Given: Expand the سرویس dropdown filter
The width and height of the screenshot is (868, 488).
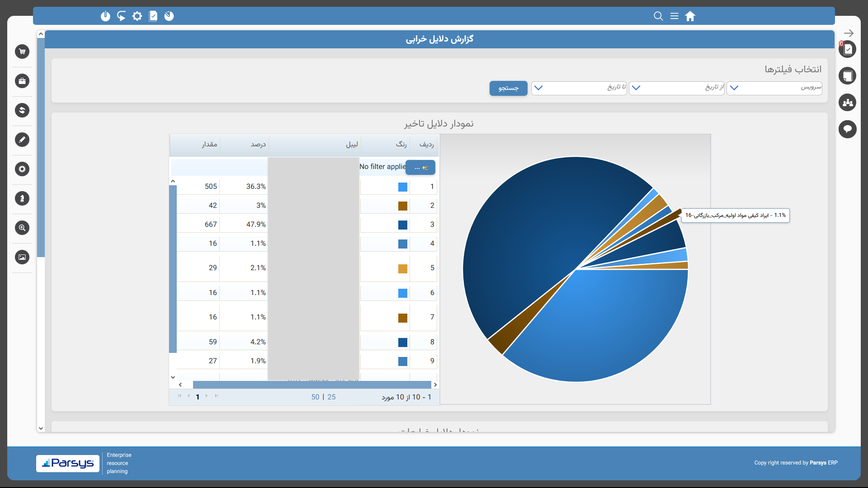Looking at the screenshot, I should (734, 88).
